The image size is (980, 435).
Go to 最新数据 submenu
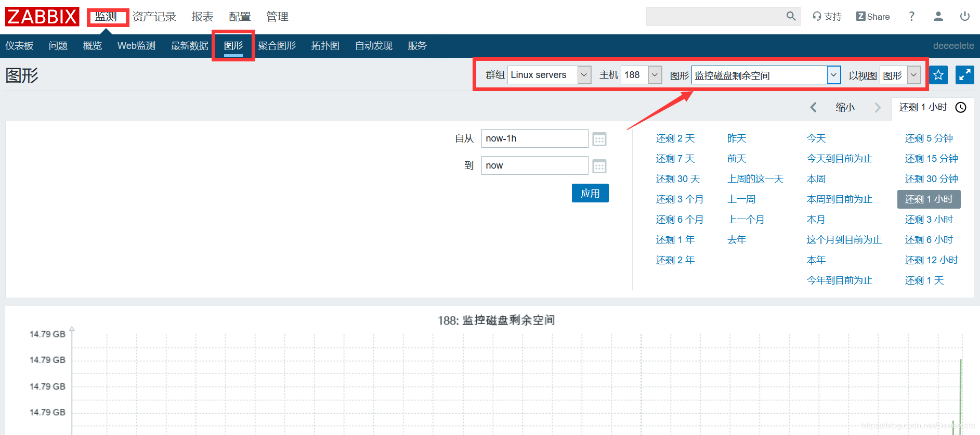click(x=190, y=46)
